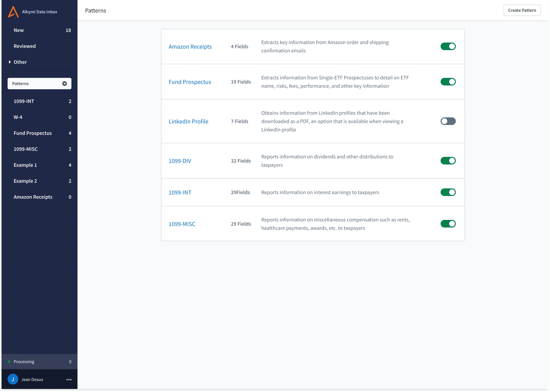Disable the Amazon Receipts pattern toggle
This screenshot has width=550, height=392.
tap(448, 46)
